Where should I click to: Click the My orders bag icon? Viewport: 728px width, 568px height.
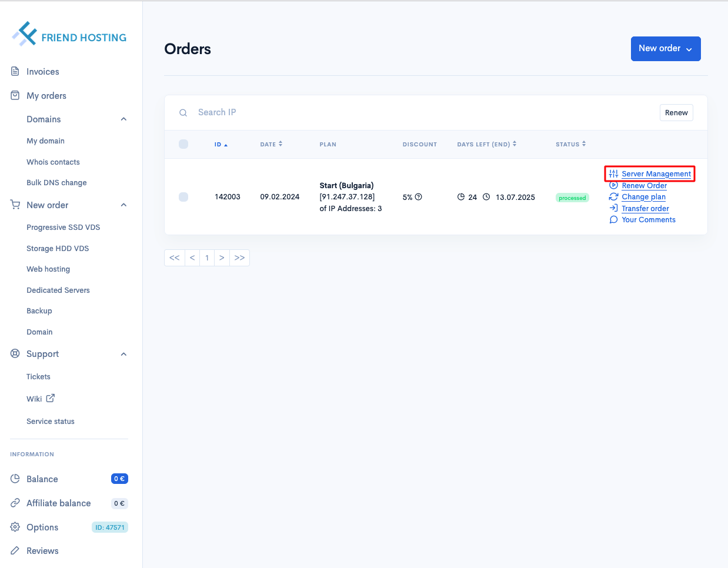click(15, 95)
